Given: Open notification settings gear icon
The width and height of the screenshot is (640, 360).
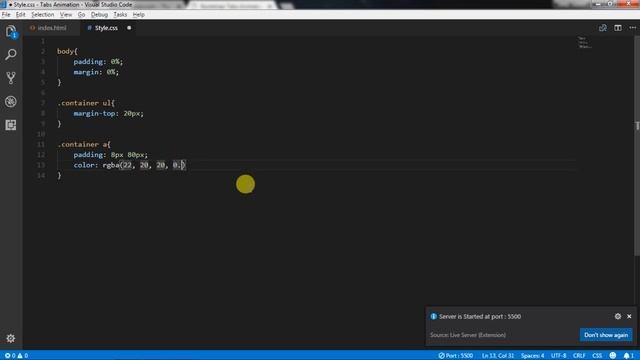Looking at the screenshot, I should pyautogui.click(x=618, y=316).
